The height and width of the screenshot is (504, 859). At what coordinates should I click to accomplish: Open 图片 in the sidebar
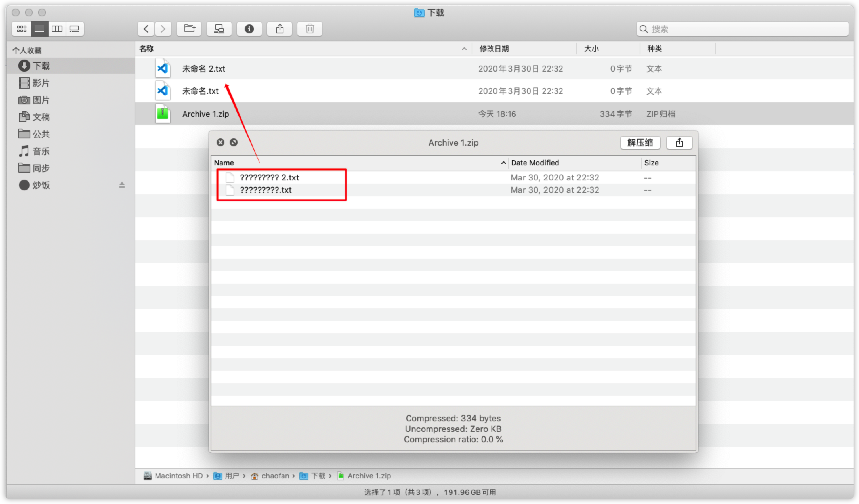tap(71, 100)
